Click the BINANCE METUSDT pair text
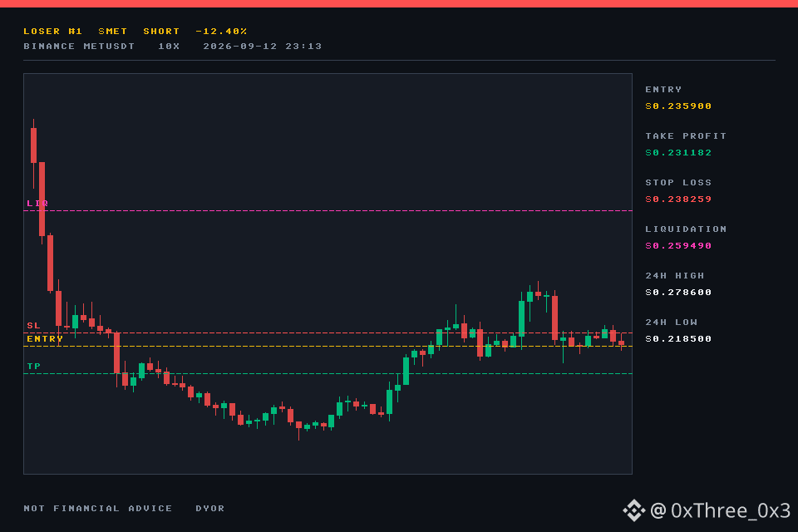 click(x=79, y=46)
